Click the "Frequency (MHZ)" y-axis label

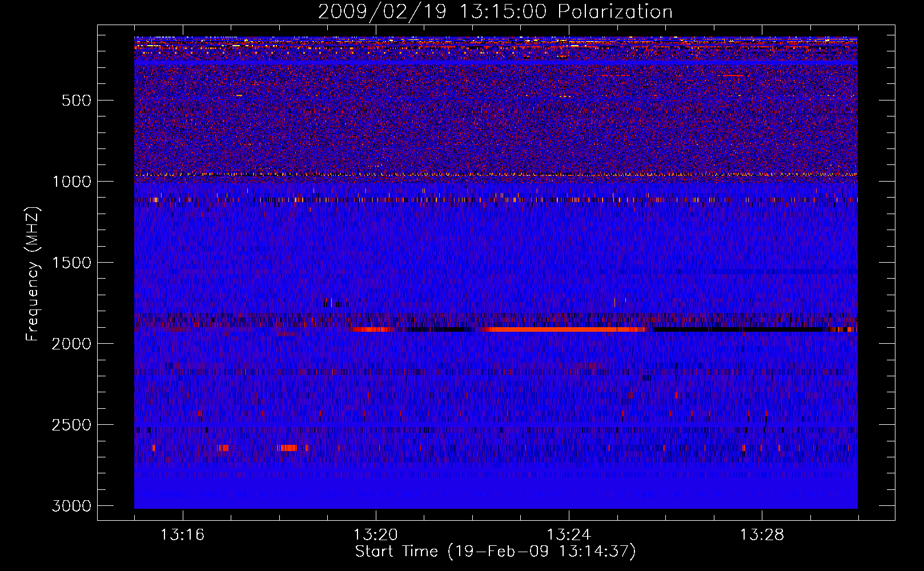coord(33,274)
